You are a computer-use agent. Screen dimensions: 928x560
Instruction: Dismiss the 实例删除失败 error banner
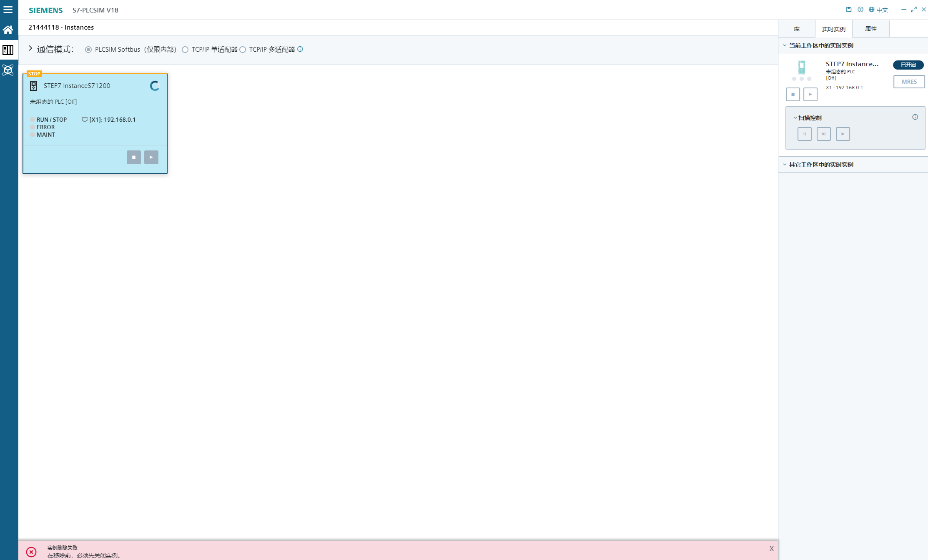(x=771, y=548)
